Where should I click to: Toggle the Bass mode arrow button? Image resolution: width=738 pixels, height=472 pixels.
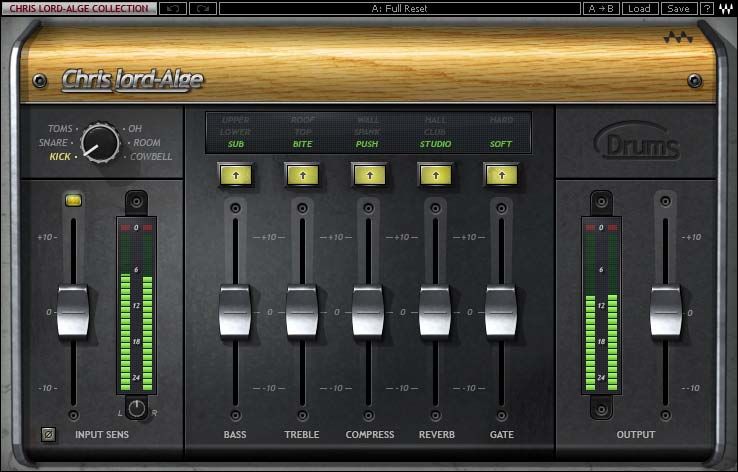click(x=236, y=176)
